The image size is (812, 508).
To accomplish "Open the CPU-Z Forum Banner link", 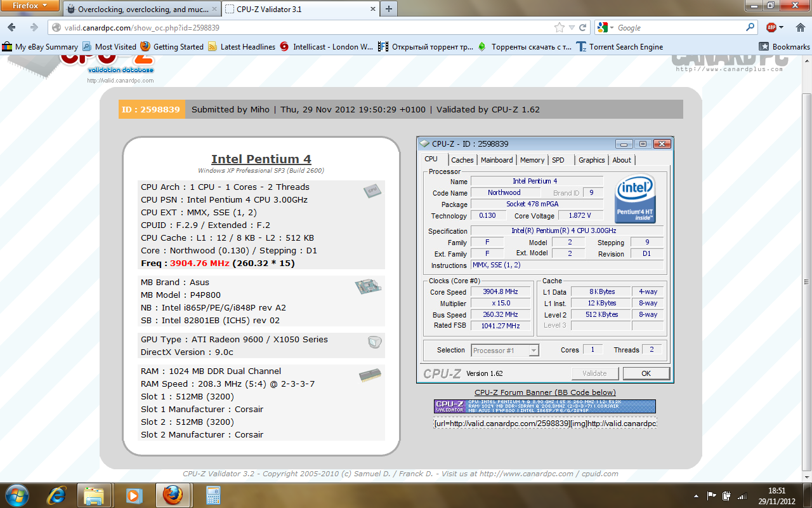I will coord(545,392).
